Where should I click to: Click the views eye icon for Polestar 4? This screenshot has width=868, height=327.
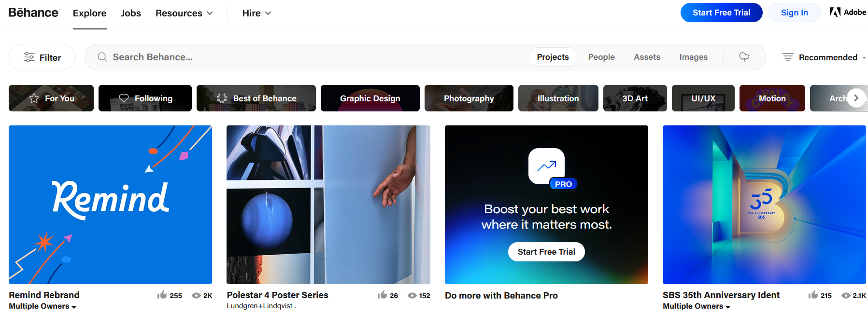coord(412,296)
